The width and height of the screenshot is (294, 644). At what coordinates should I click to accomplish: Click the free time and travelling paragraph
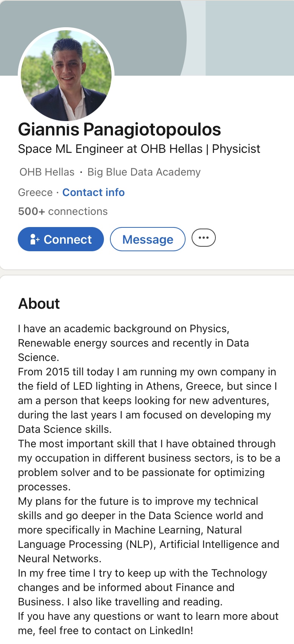pyautogui.click(x=142, y=587)
